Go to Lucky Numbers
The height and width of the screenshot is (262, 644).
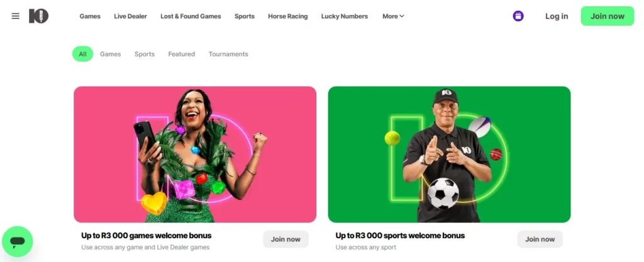345,16
